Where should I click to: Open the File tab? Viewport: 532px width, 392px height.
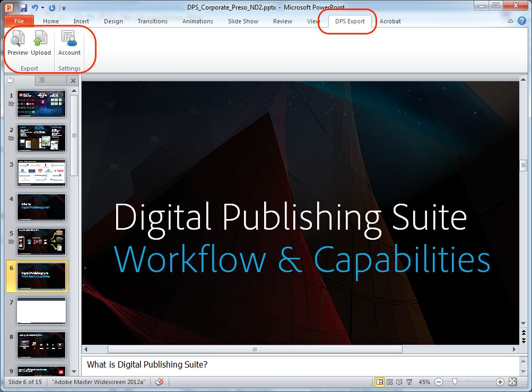(19, 21)
